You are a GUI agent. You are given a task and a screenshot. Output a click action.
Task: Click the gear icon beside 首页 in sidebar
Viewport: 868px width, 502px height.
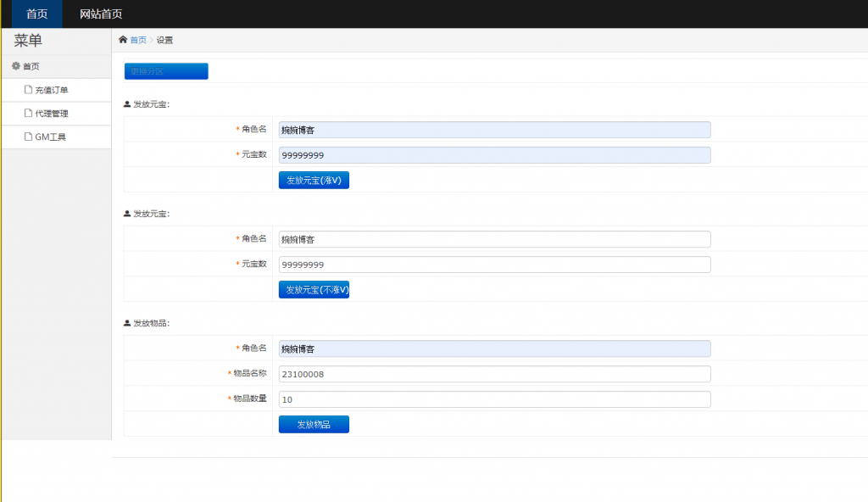(x=15, y=66)
